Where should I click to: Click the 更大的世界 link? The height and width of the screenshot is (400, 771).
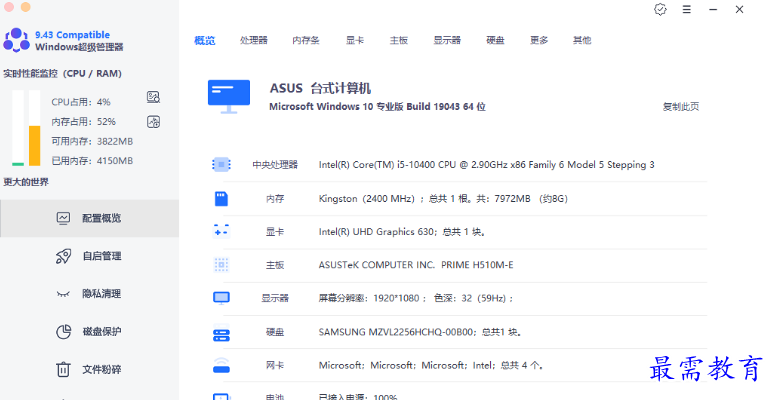coord(26,182)
